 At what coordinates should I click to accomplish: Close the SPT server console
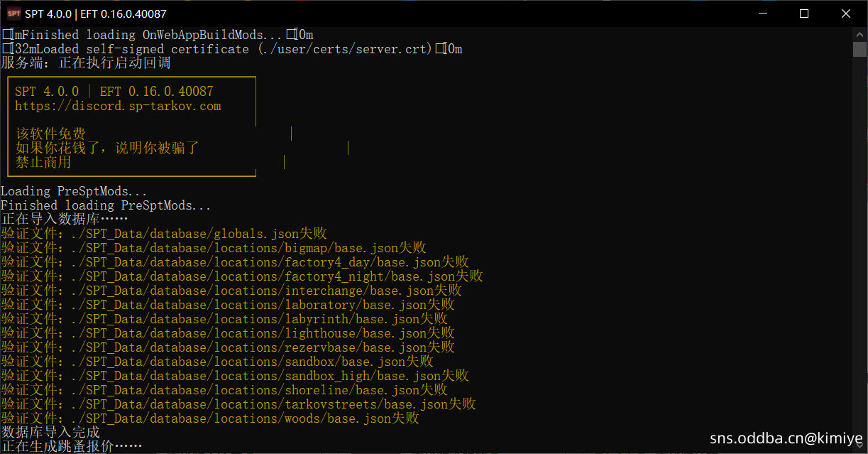click(845, 13)
